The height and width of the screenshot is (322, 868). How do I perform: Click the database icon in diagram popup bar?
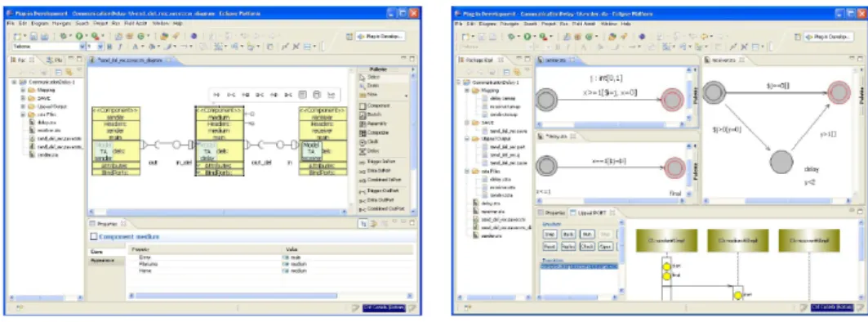317,96
